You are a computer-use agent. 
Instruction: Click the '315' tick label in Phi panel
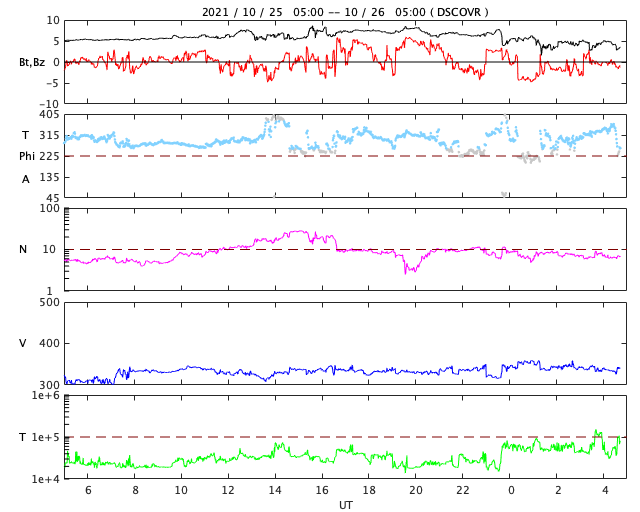[49, 135]
